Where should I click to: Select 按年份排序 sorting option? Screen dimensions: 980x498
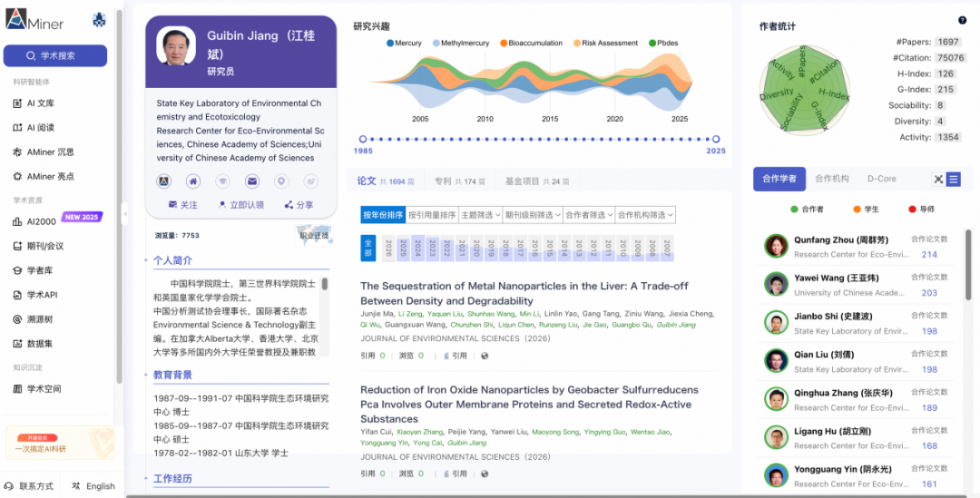[383, 215]
